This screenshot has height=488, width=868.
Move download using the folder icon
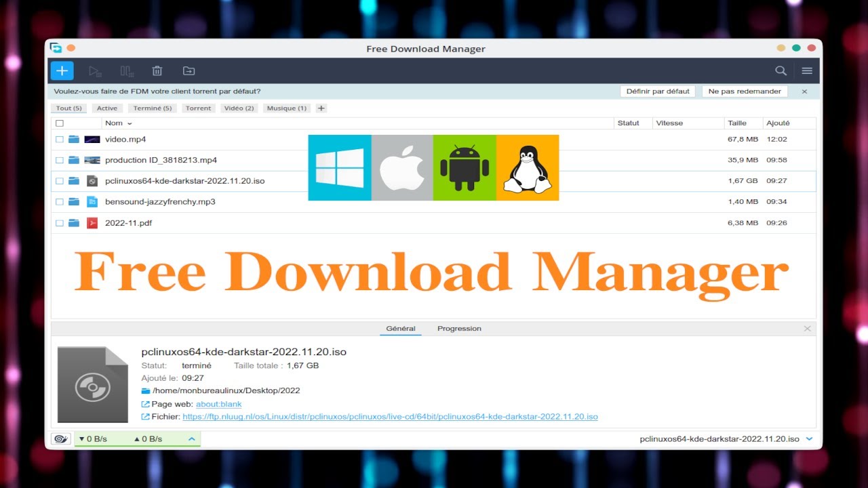[189, 70]
